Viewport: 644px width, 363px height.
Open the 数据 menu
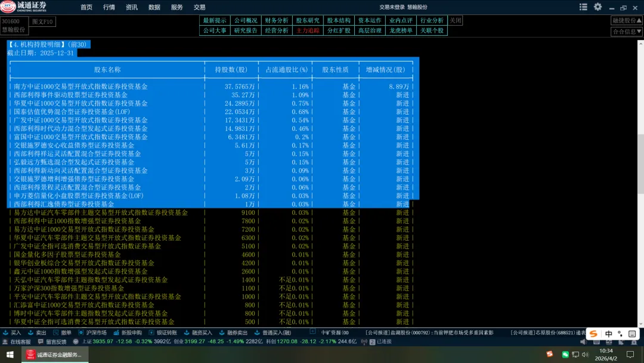154,7
